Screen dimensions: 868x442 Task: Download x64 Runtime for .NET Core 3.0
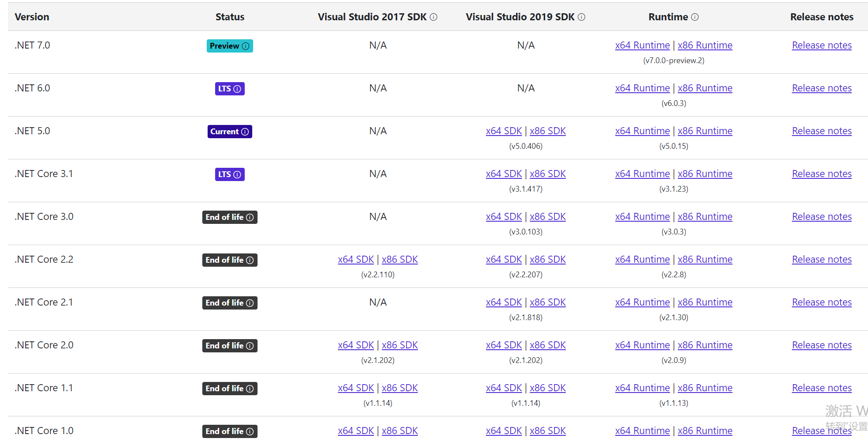tap(642, 216)
